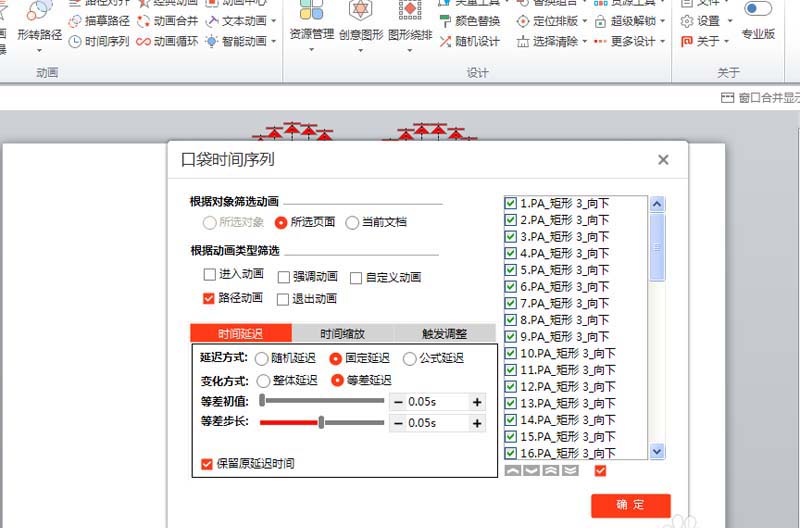Toggle the 专业版 switch
The image size is (800, 528).
coord(758,9)
